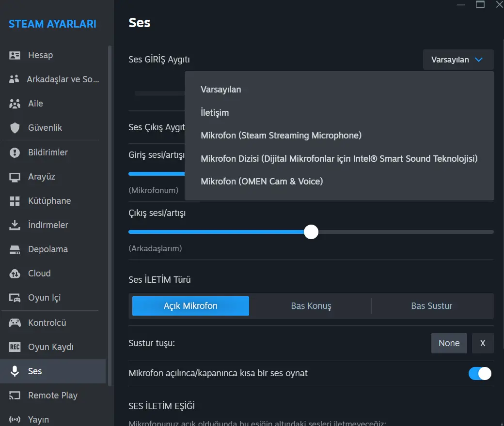This screenshot has height=426, width=504.
Task: Open the Kontrolcü settings section
Action: [53, 322]
